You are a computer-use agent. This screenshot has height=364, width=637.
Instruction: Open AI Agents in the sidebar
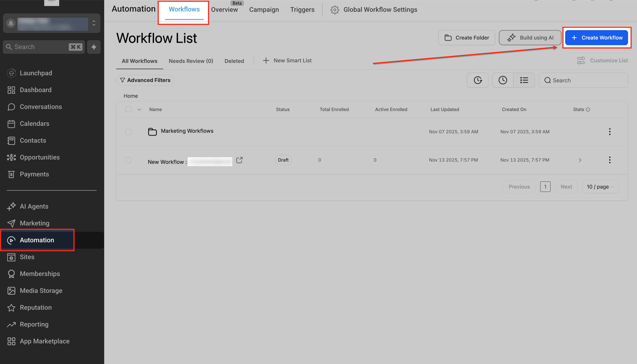pos(34,206)
